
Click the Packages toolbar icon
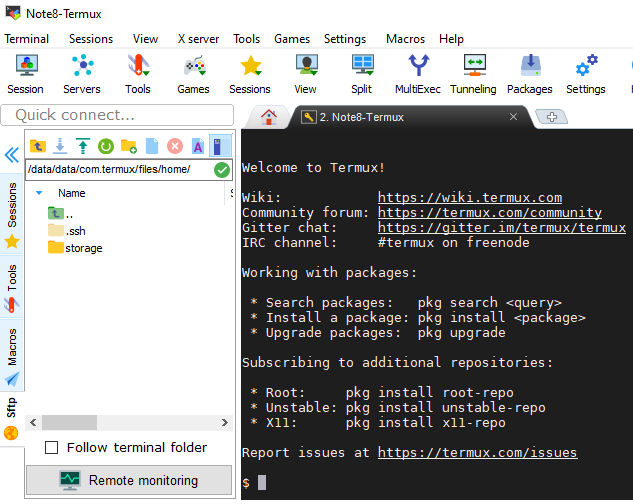529,74
